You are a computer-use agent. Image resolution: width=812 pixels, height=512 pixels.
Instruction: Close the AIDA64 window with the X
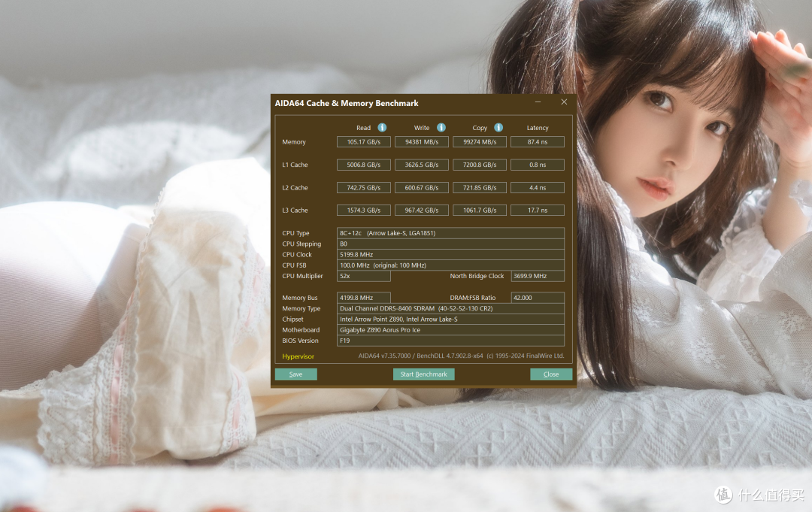pyautogui.click(x=564, y=102)
